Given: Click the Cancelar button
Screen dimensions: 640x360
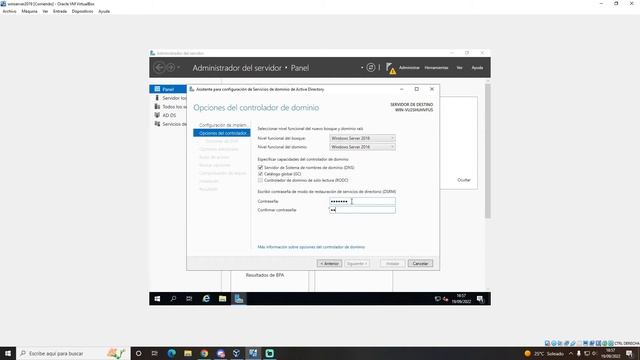Looking at the screenshot, I should [x=420, y=264].
